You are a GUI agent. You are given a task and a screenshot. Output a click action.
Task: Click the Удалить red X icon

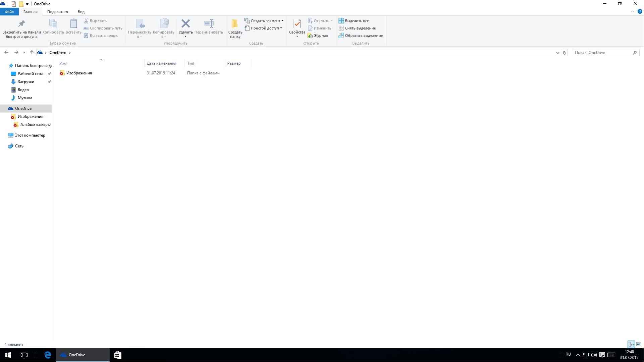(185, 24)
